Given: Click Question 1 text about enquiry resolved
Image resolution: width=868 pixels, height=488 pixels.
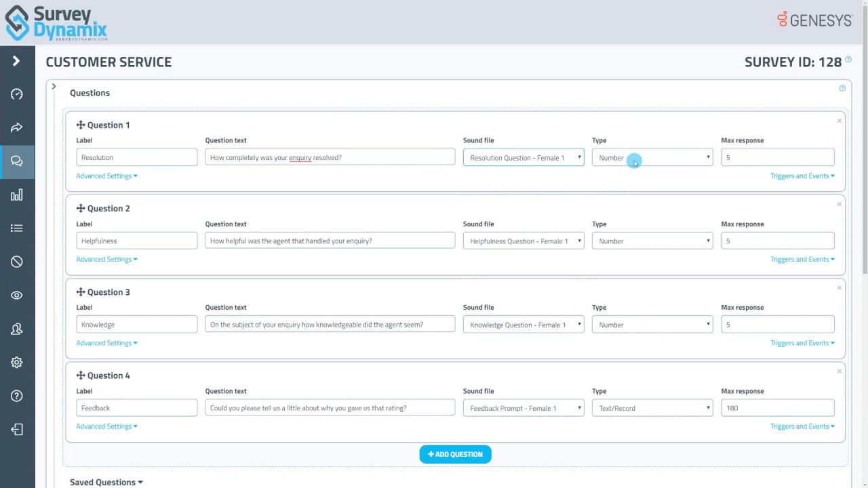Looking at the screenshot, I should click(x=330, y=157).
